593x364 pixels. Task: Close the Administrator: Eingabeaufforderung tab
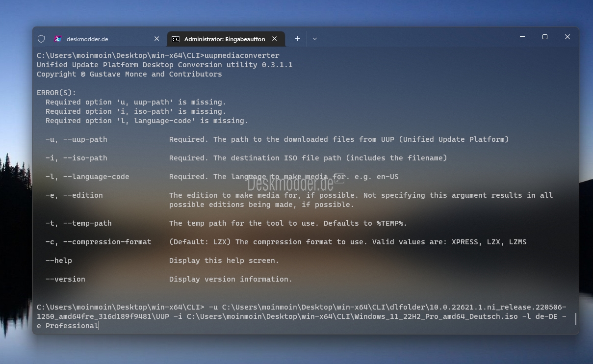pos(275,39)
